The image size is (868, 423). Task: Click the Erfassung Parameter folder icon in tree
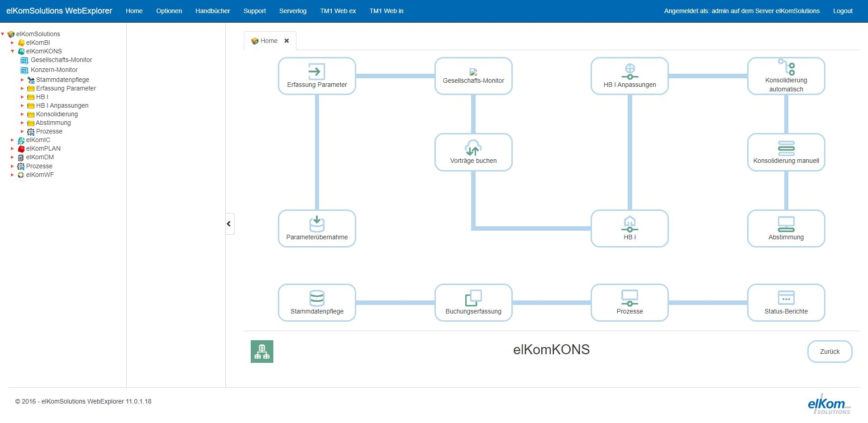pyautogui.click(x=31, y=89)
